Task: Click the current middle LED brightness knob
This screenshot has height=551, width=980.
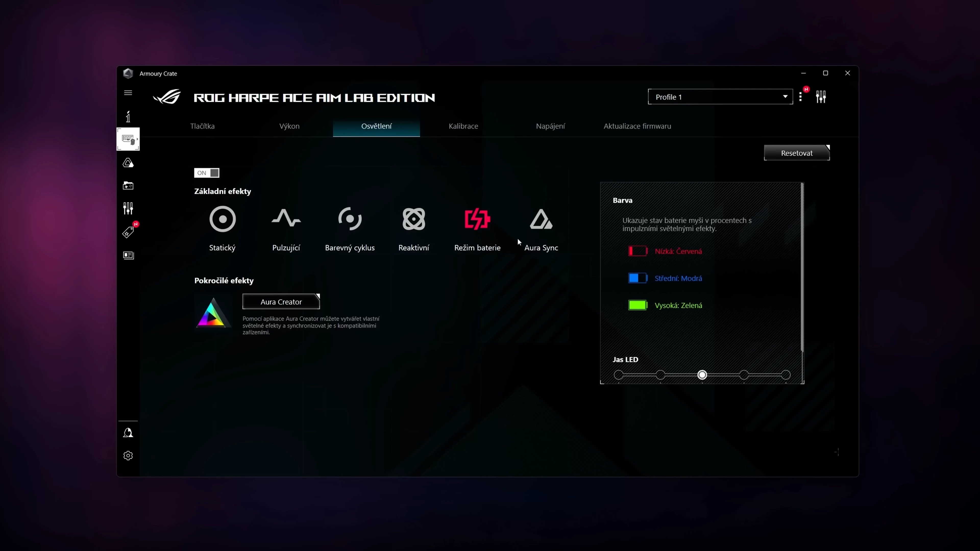Action: 702,375
